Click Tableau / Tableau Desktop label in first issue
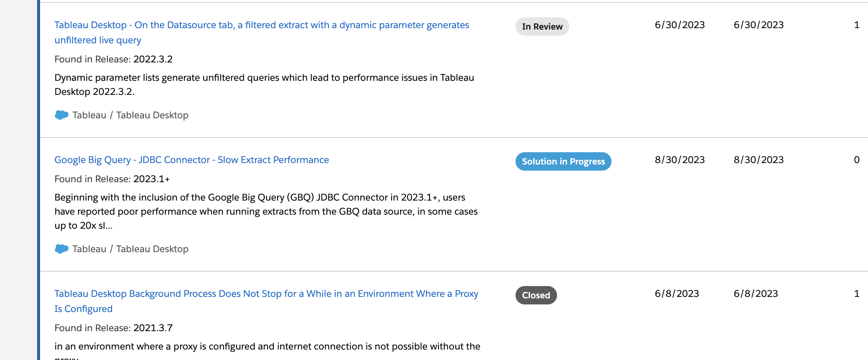The width and height of the screenshot is (868, 360). (x=130, y=115)
